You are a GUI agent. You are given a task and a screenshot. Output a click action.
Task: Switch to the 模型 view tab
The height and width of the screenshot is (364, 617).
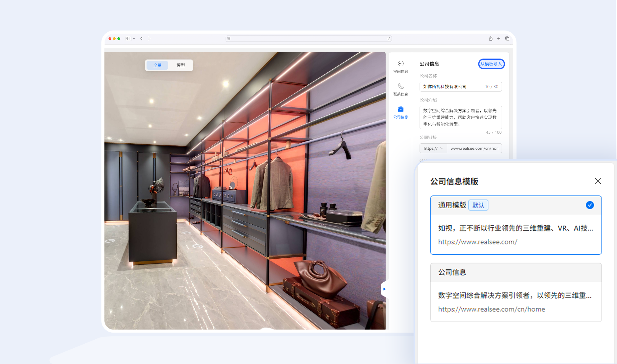[180, 65]
